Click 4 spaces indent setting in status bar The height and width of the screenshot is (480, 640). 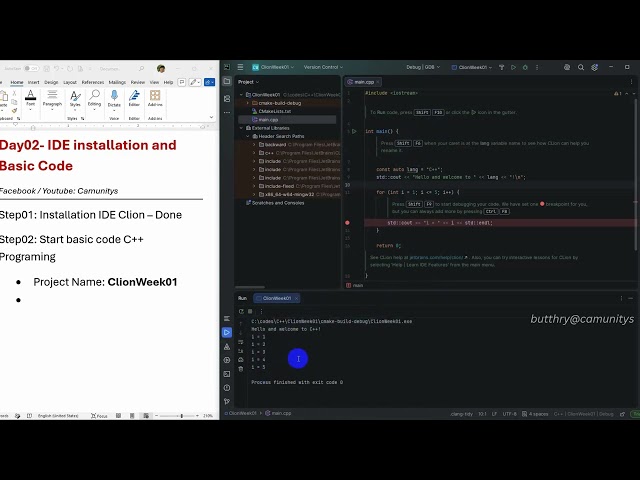pyautogui.click(x=535, y=414)
